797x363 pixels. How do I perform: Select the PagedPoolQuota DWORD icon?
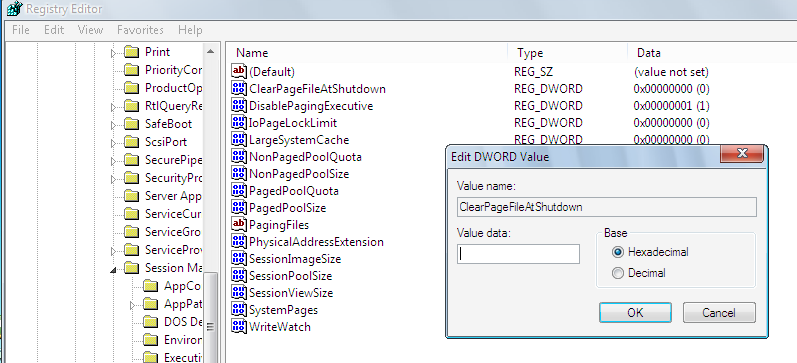click(x=238, y=191)
